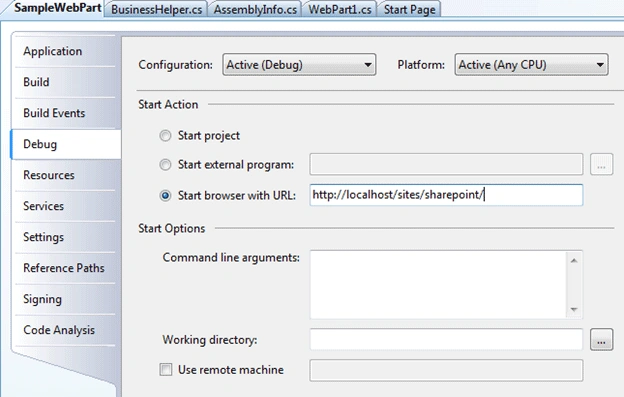Click browse button for Working directory

(601, 339)
